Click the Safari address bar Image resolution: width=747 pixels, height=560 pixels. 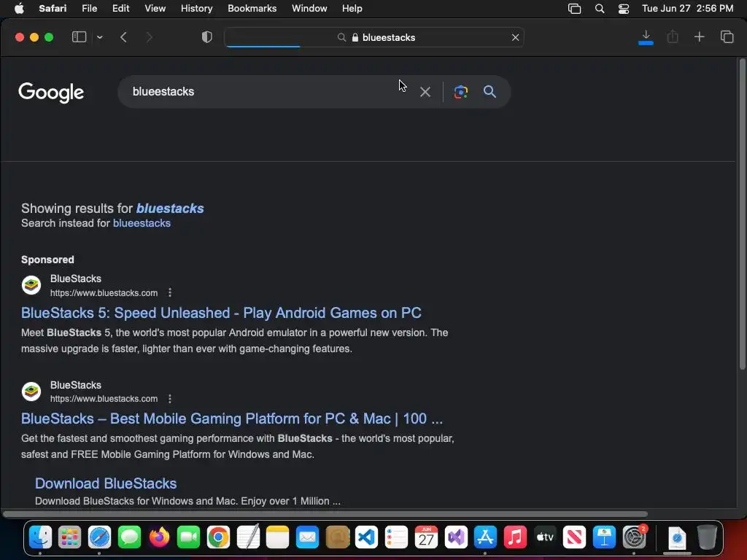(374, 37)
